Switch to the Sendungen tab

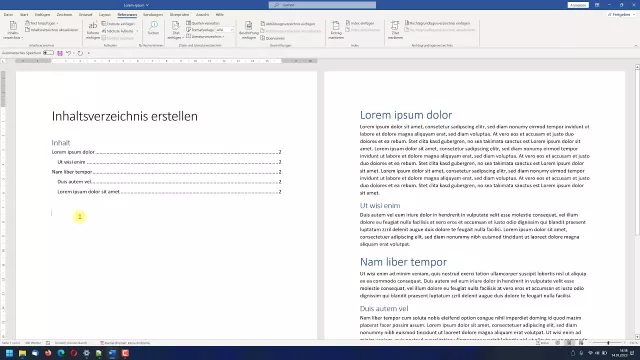153,14
